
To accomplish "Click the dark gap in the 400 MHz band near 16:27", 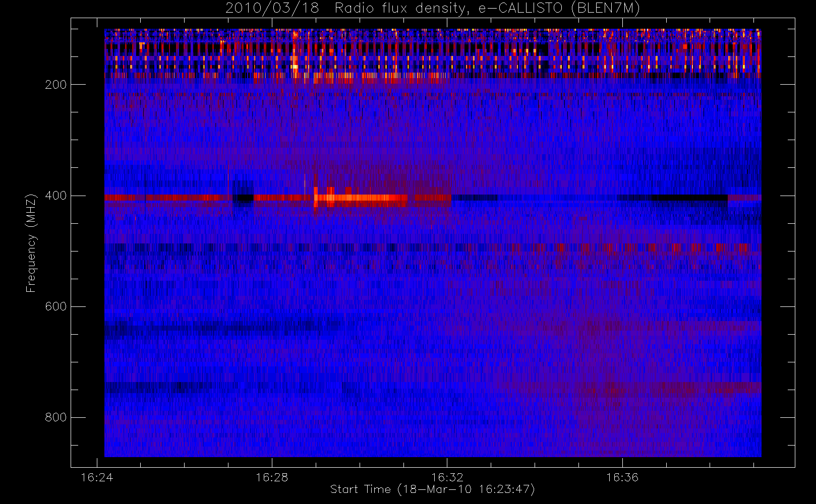I will coord(243,198).
